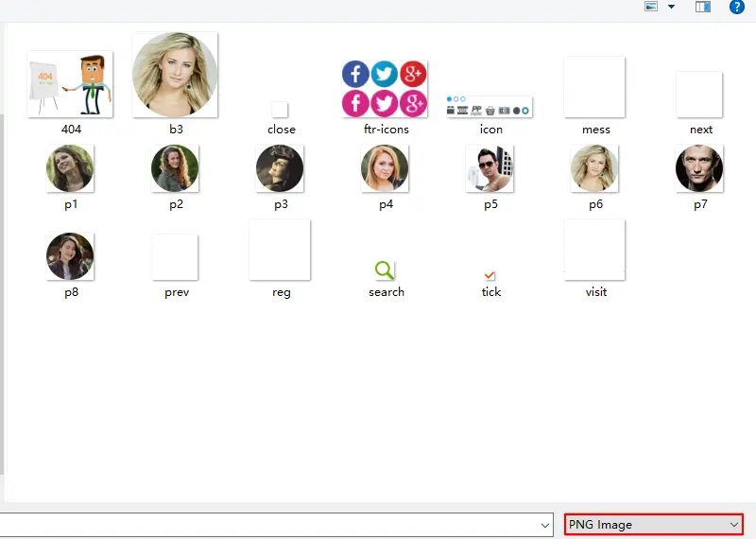Select the tick checkmark image file
This screenshot has width=756, height=539.
pos(490,275)
